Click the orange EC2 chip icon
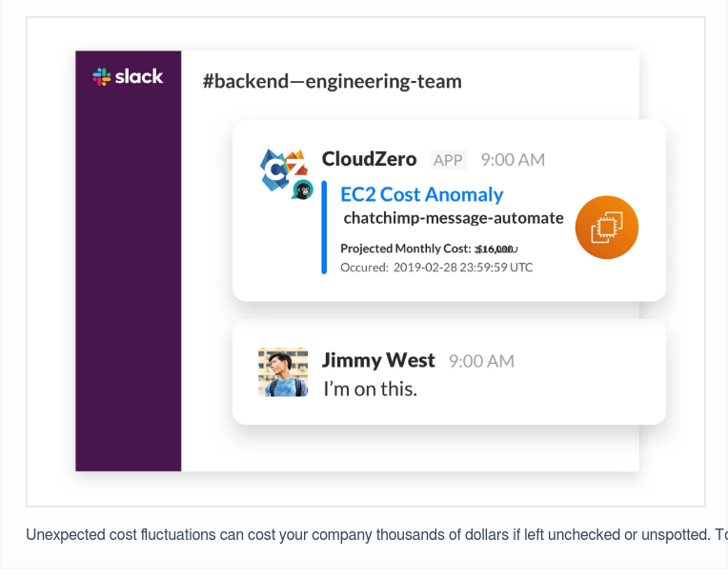Image resolution: width=728 pixels, height=578 pixels. [x=606, y=228]
